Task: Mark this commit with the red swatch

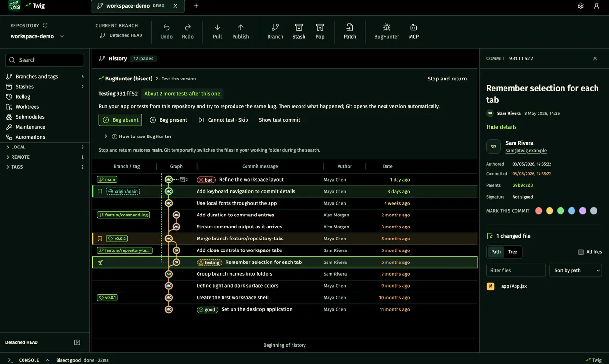Action: 539,211
